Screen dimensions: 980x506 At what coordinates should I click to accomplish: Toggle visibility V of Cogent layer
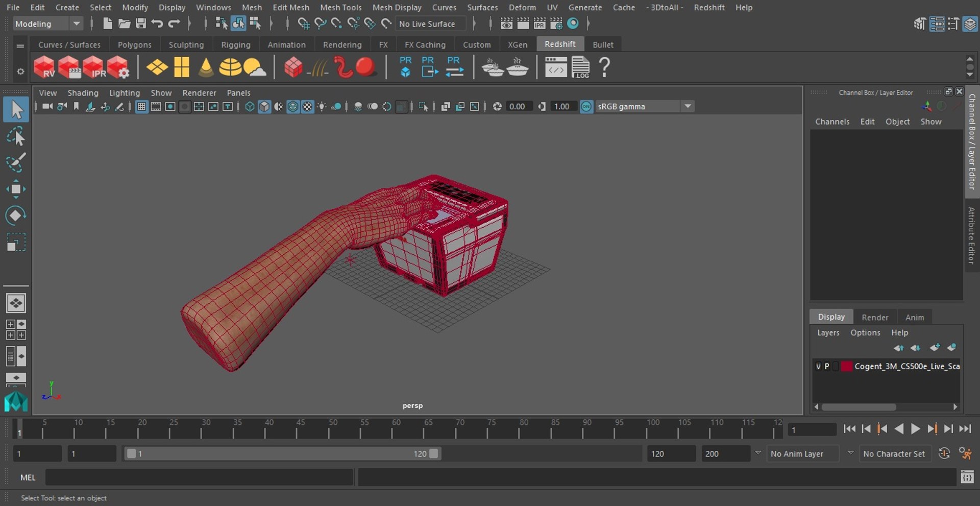pos(818,366)
